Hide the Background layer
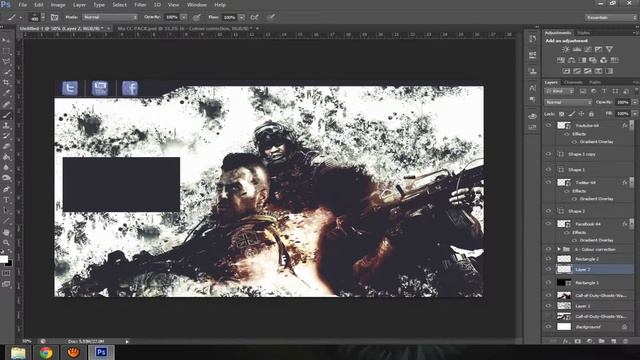Image resolution: width=640 pixels, height=360 pixels. (x=548, y=327)
